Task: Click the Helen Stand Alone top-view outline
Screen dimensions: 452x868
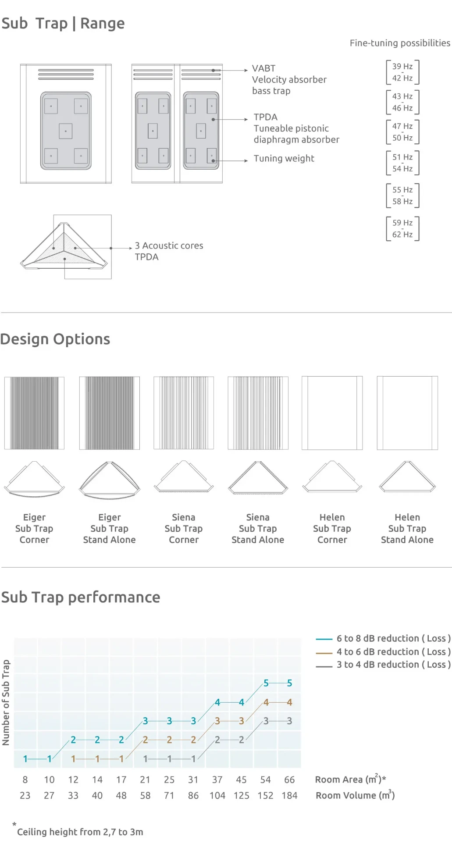Action: click(407, 477)
